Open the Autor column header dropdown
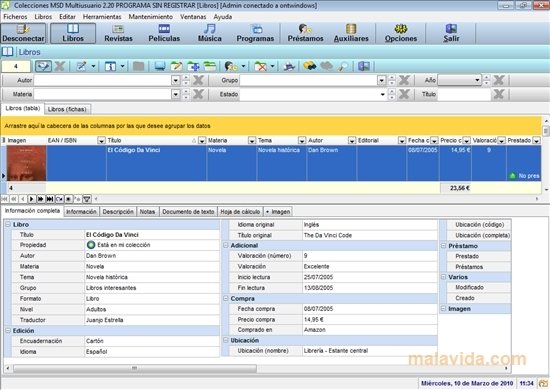Image resolution: width=550 pixels, height=390 pixels. coord(352,141)
